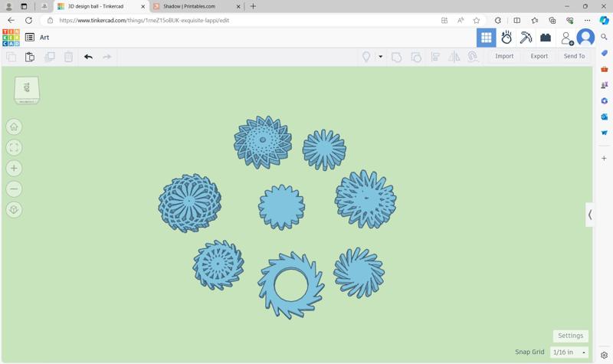Click the Duplicate and repeat icon
This screenshot has width=613, height=364.
pos(50,57)
